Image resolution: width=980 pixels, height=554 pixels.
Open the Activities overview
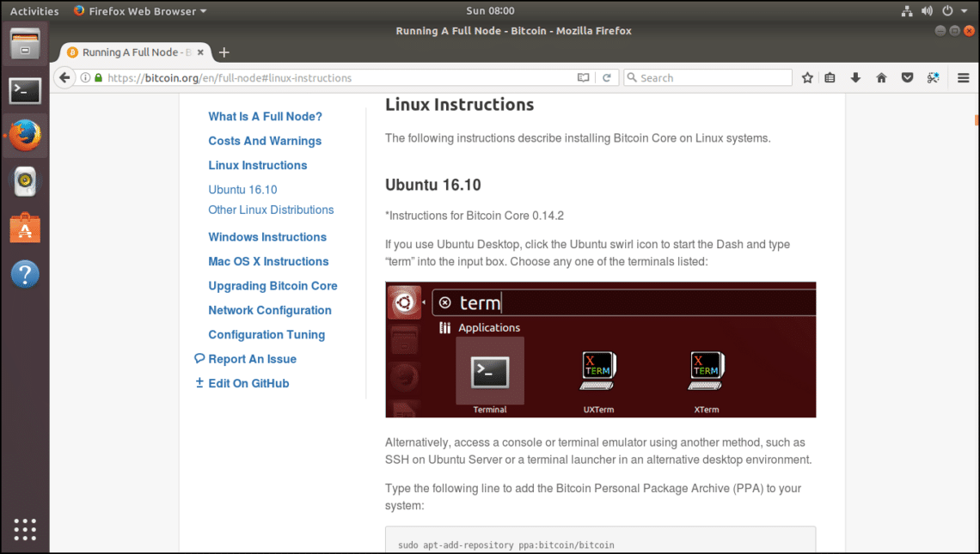pos(34,11)
